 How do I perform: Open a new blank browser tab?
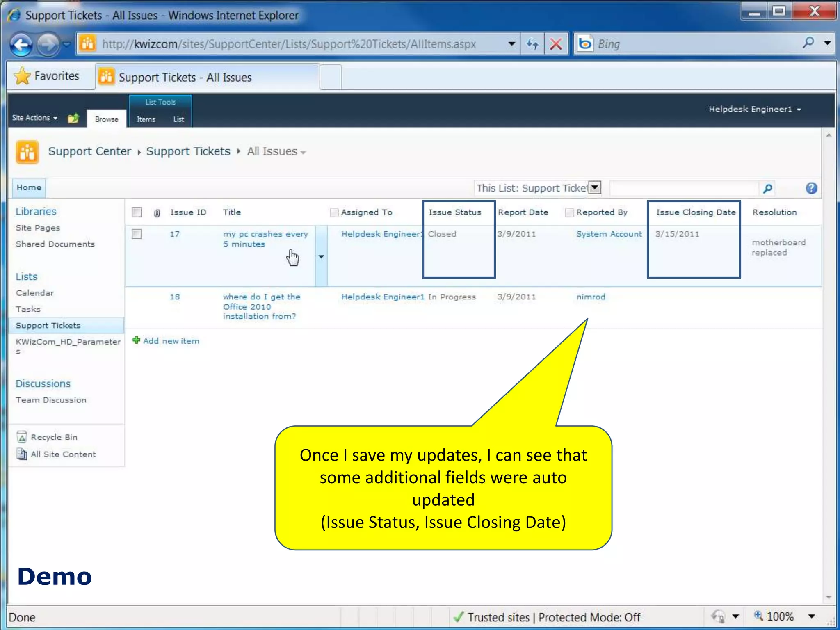331,77
